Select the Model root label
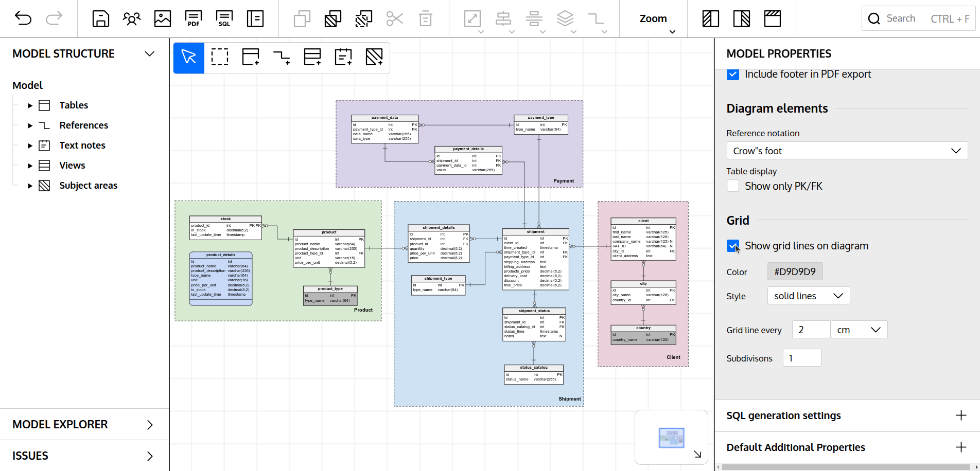This screenshot has height=471, width=980. click(28, 85)
